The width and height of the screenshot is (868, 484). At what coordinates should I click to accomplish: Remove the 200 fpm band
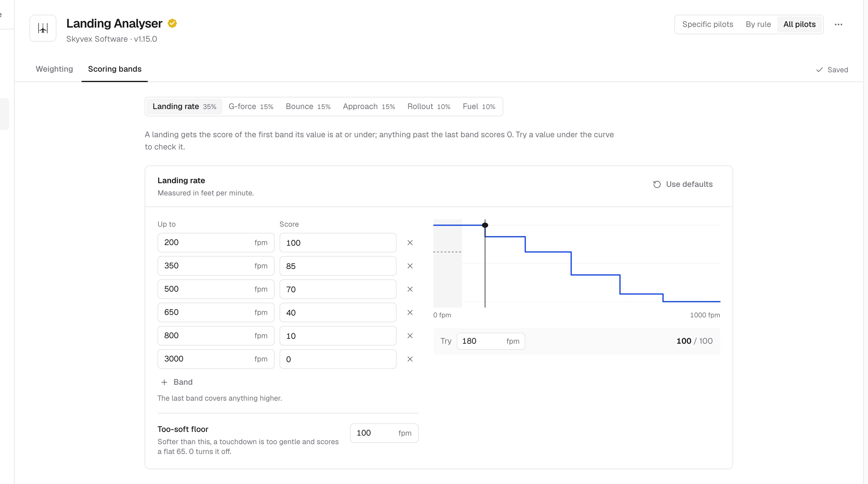point(410,243)
